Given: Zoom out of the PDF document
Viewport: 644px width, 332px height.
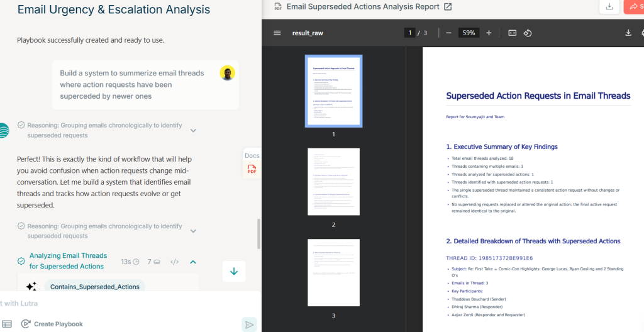Looking at the screenshot, I should coord(448,33).
